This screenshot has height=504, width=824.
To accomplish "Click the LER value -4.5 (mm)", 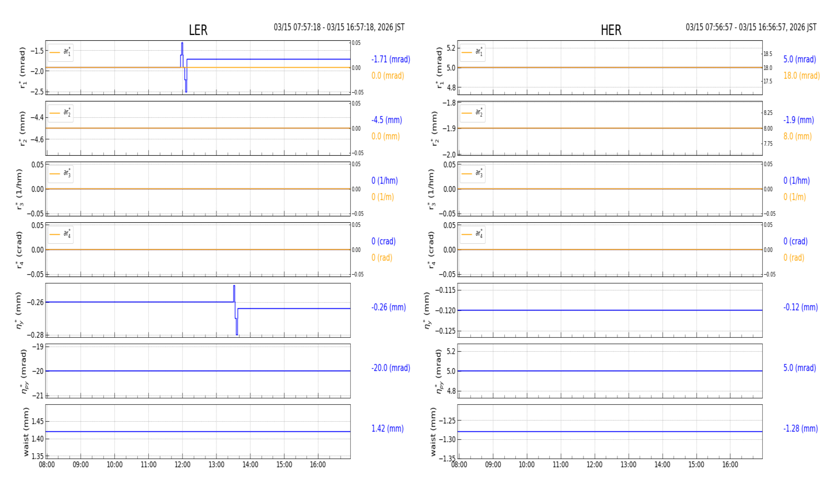I will [386, 120].
